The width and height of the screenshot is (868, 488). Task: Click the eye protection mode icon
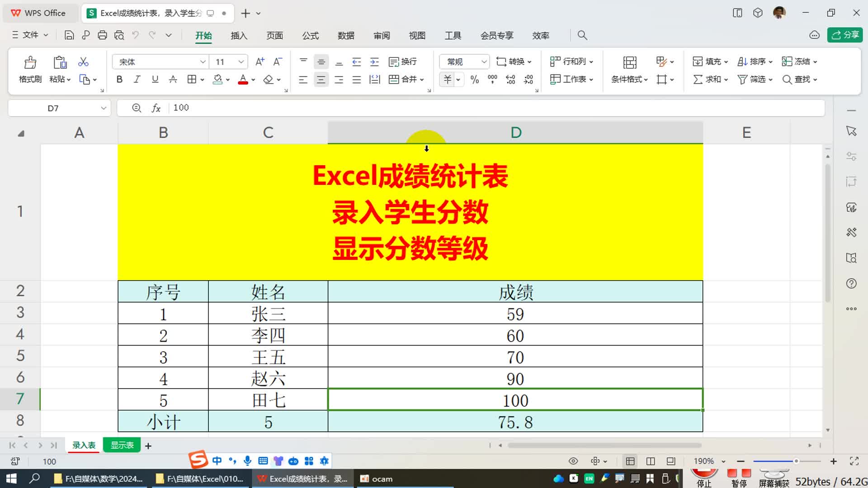click(x=573, y=461)
